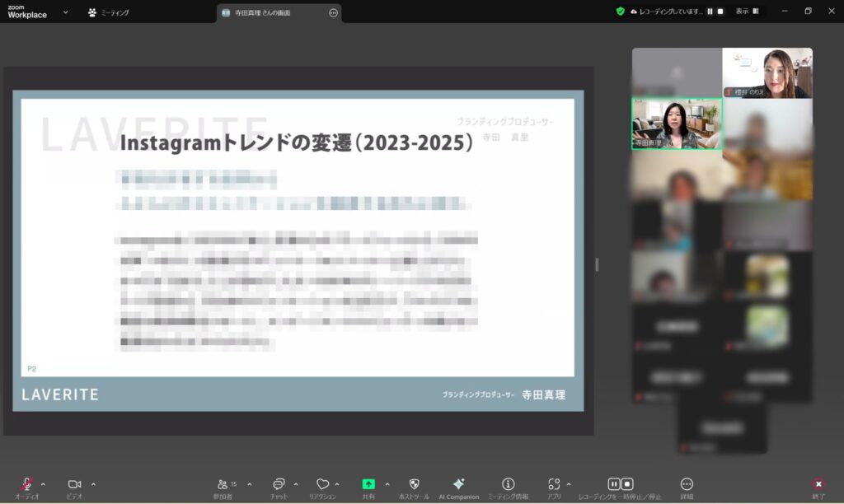The width and height of the screenshot is (844, 504).
Task: Open Zoom Workplace dropdown arrow
Action: (65, 12)
